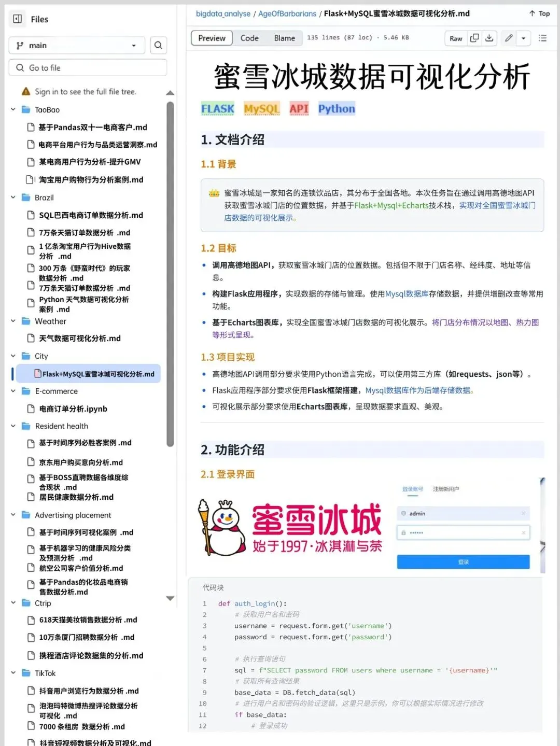Screen dimensions: 560x746
Task: Click the FLASK badge
Action: pos(218,109)
